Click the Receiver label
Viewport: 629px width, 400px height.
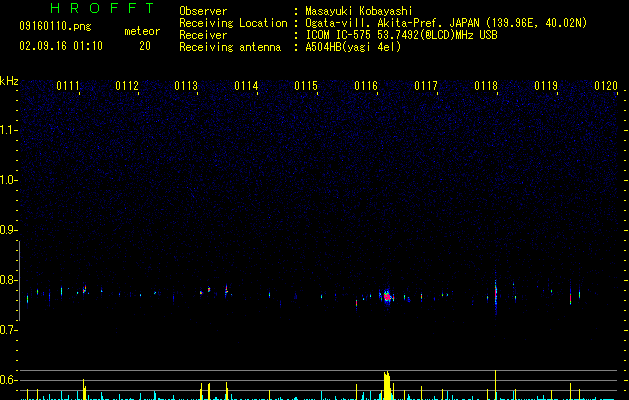click(x=203, y=35)
